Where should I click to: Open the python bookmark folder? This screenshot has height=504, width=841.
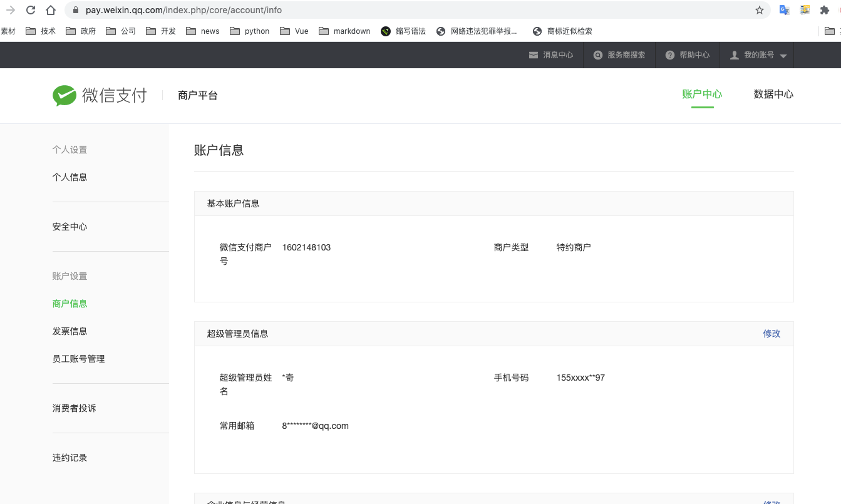pyautogui.click(x=249, y=31)
